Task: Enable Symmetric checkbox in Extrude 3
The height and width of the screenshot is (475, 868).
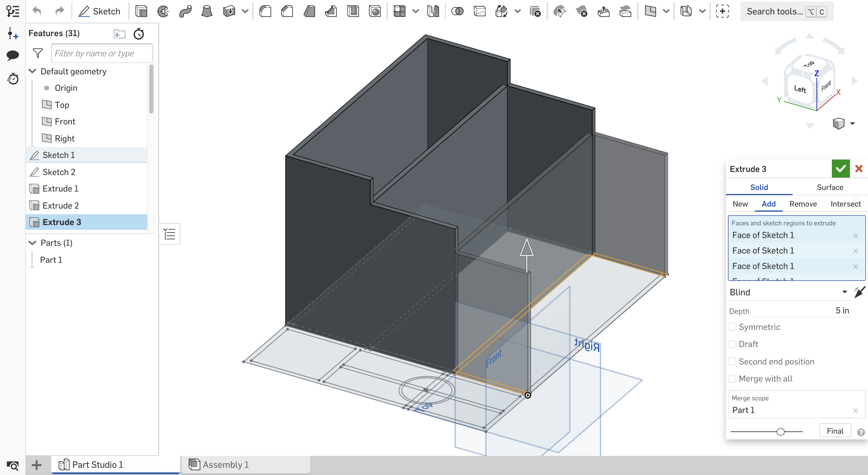Action: (x=733, y=326)
